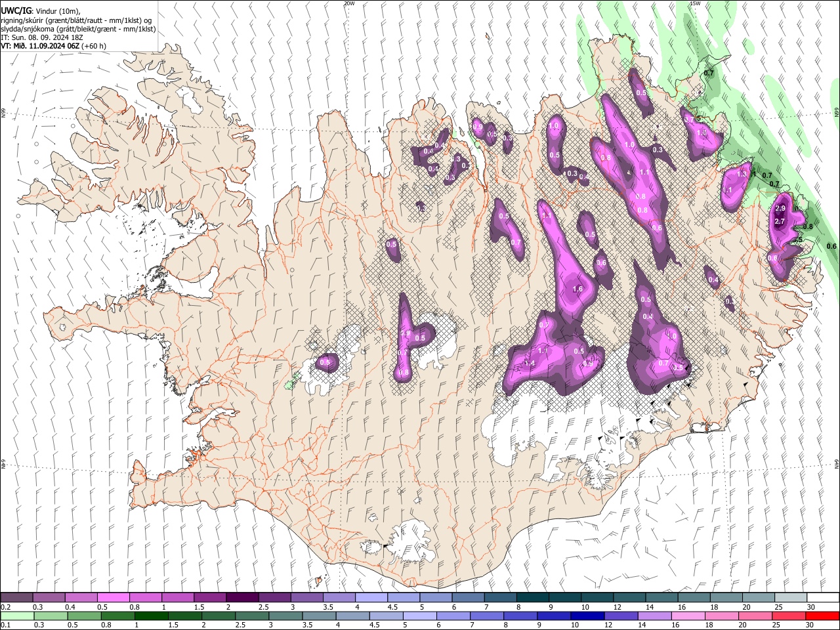Select the lavender 4–4.5 snow legend swatch
Image resolution: width=840 pixels, height=630 pixels.
pyautogui.click(x=371, y=598)
